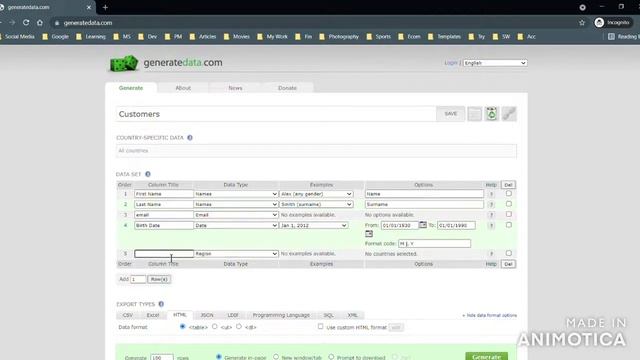640x360 pixels.
Task: Open the Social Media bookmarks folder
Action: (x=17, y=37)
